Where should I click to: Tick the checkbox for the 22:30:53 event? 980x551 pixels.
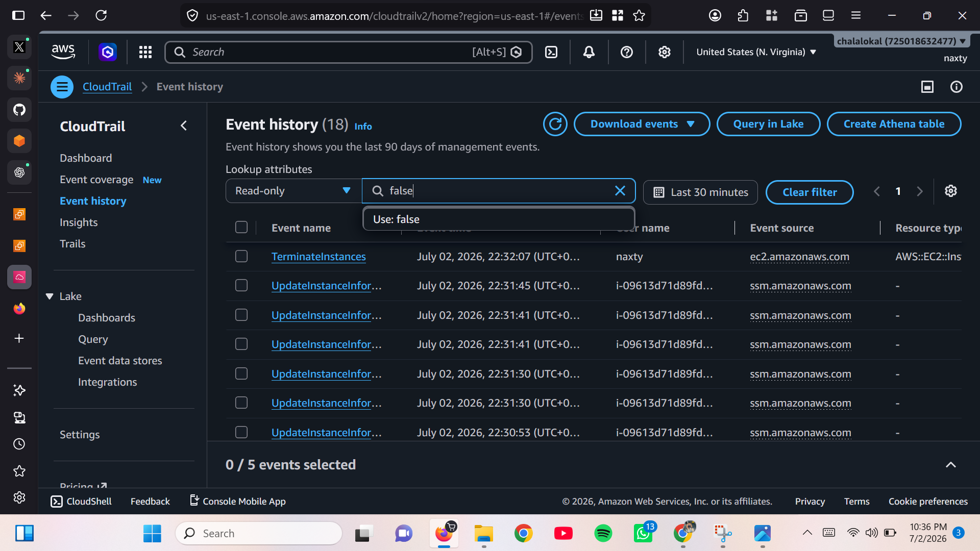pyautogui.click(x=241, y=432)
